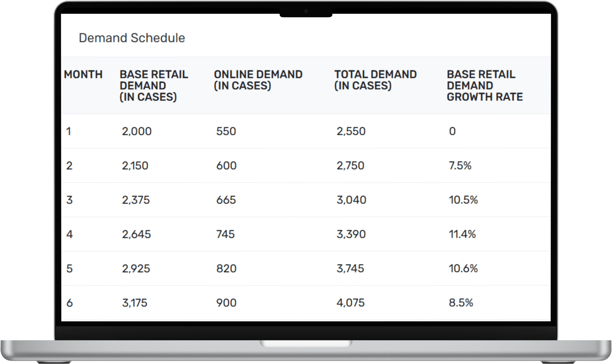Click the TOTAL DEMAND (IN CASES) header
The image size is (612, 364).
375,80
